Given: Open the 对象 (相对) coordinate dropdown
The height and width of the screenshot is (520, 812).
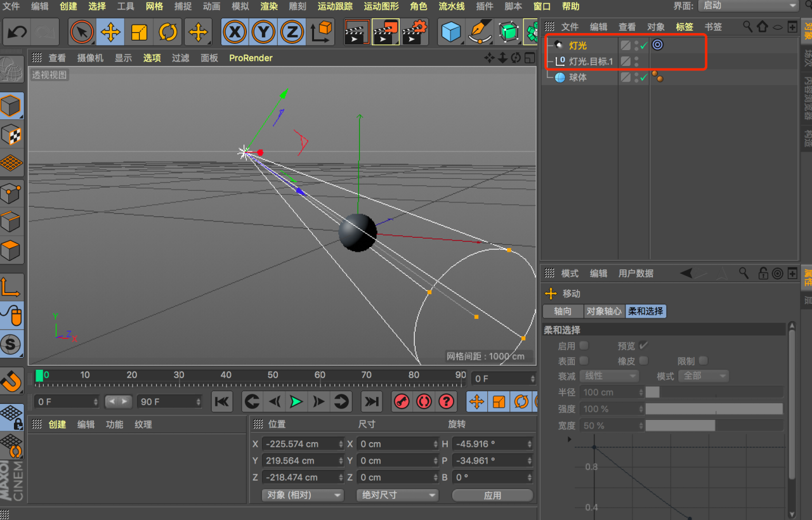Looking at the screenshot, I should pos(303,495).
